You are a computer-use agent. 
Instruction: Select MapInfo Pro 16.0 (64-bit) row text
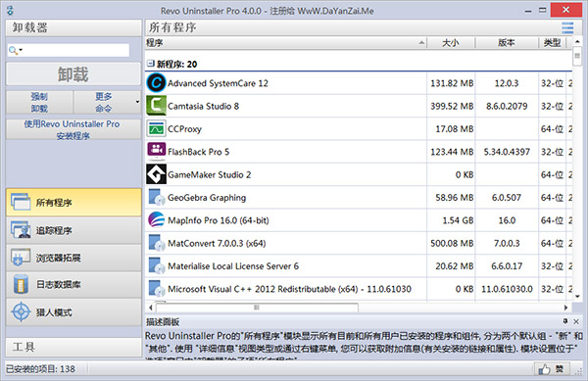tap(219, 220)
